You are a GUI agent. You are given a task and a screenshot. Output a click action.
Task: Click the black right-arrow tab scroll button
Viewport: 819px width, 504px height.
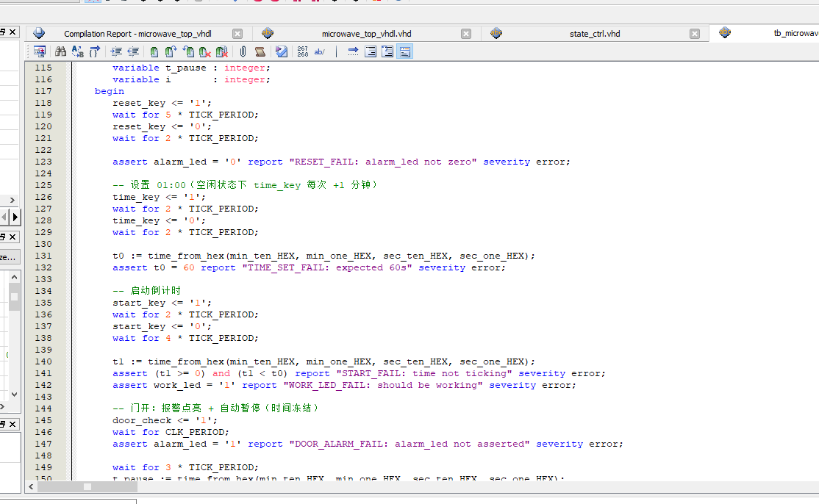(15, 217)
